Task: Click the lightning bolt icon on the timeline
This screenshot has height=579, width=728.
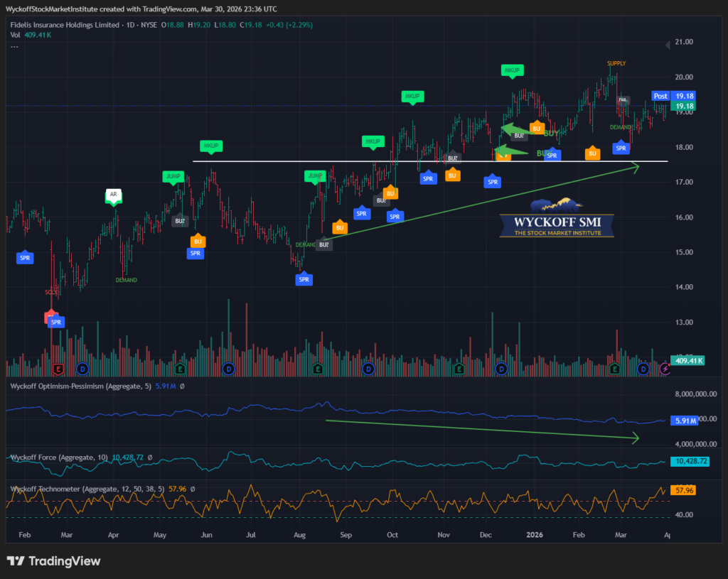Action: tap(665, 369)
